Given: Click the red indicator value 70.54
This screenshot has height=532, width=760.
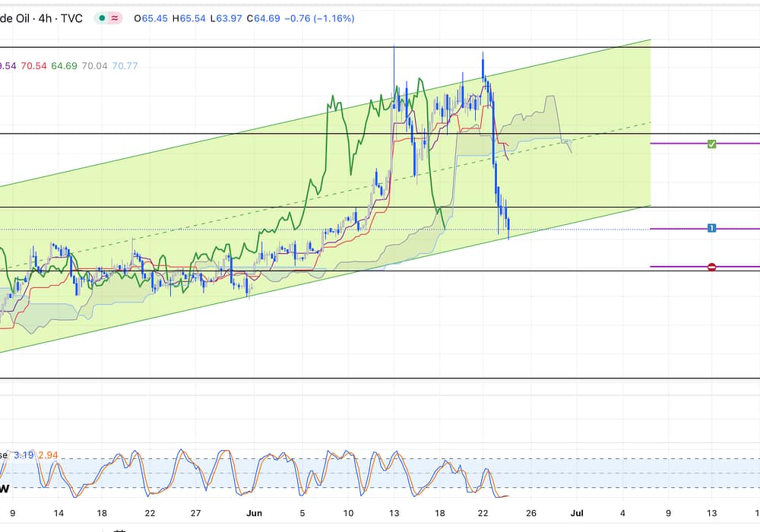Looking at the screenshot, I should (x=33, y=66).
